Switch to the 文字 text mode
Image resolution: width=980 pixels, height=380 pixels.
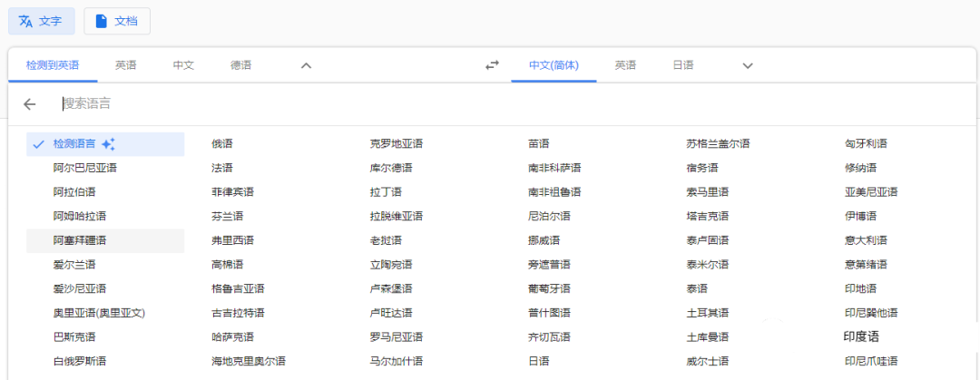tap(41, 21)
